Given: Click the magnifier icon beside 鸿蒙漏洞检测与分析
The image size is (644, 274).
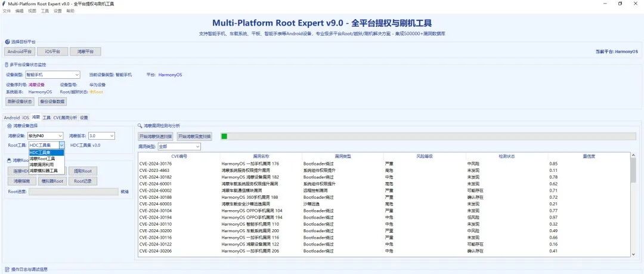Looking at the screenshot, I should coord(140,126).
